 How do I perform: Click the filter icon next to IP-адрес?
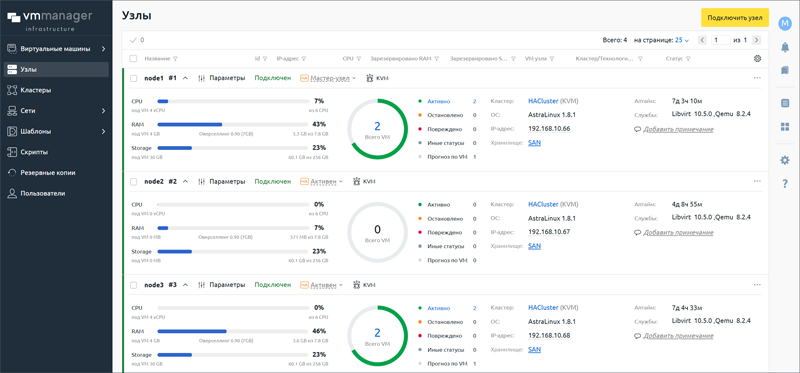coord(304,59)
